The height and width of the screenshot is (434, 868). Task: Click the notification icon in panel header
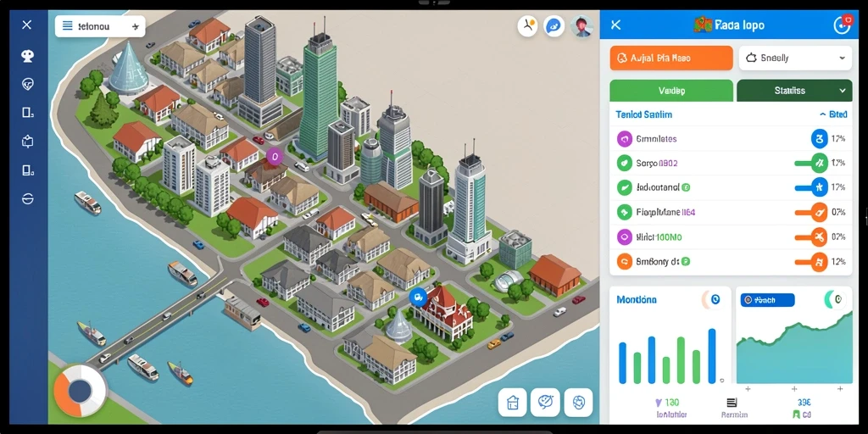(x=842, y=25)
